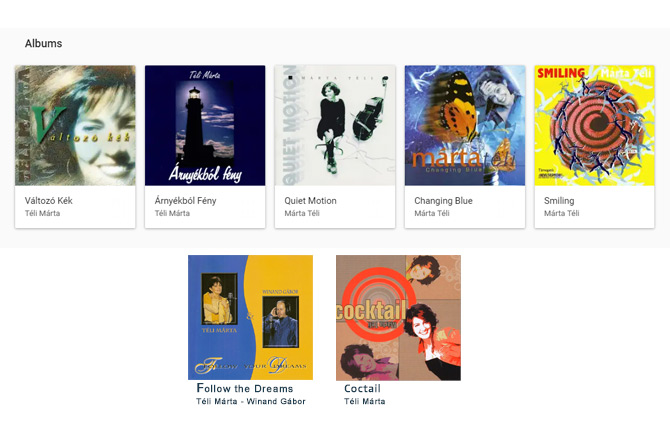Click the Changing Blue title text

click(444, 201)
